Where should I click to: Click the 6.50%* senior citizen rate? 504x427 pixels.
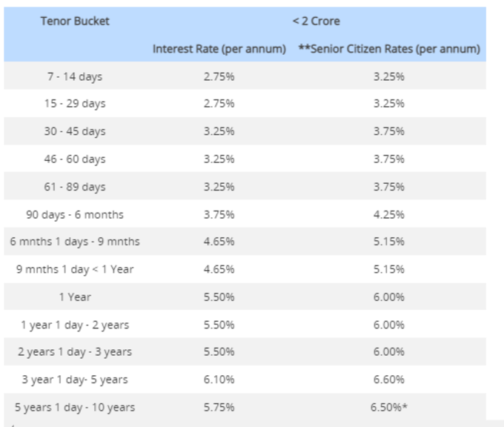(389, 407)
